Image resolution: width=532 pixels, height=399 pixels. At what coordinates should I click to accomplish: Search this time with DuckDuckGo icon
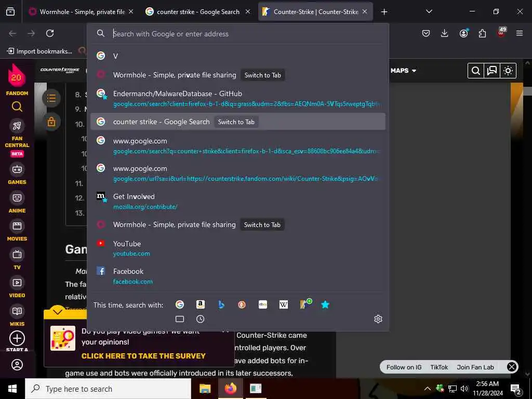tap(242, 304)
